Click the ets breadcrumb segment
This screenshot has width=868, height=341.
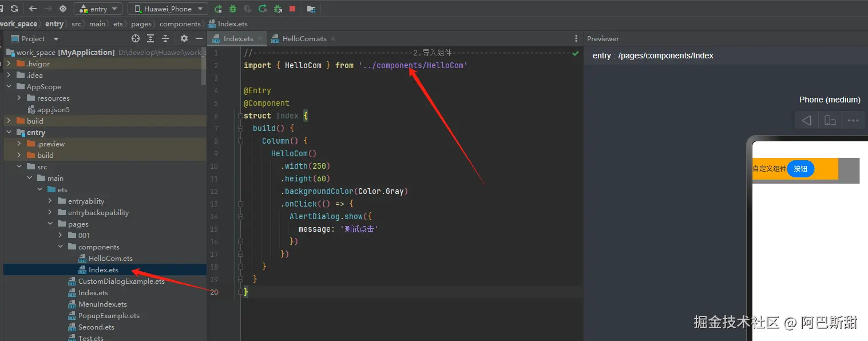coord(118,24)
